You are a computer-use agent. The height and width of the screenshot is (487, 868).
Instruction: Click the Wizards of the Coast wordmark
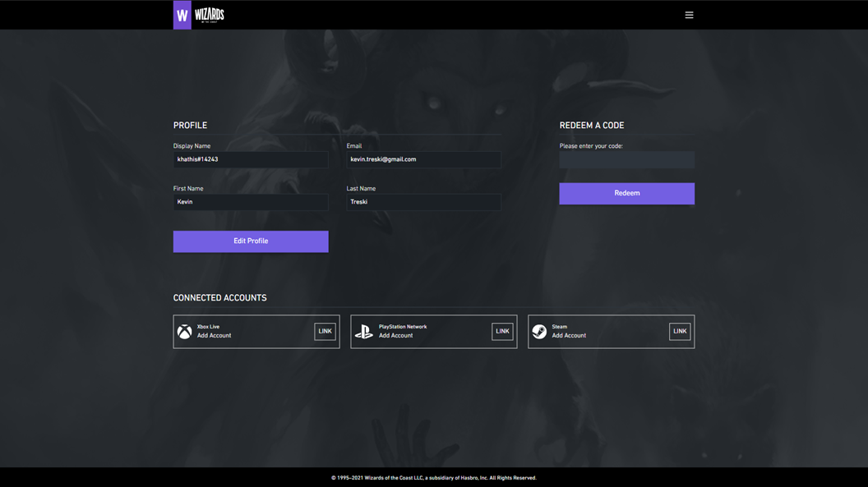point(210,15)
